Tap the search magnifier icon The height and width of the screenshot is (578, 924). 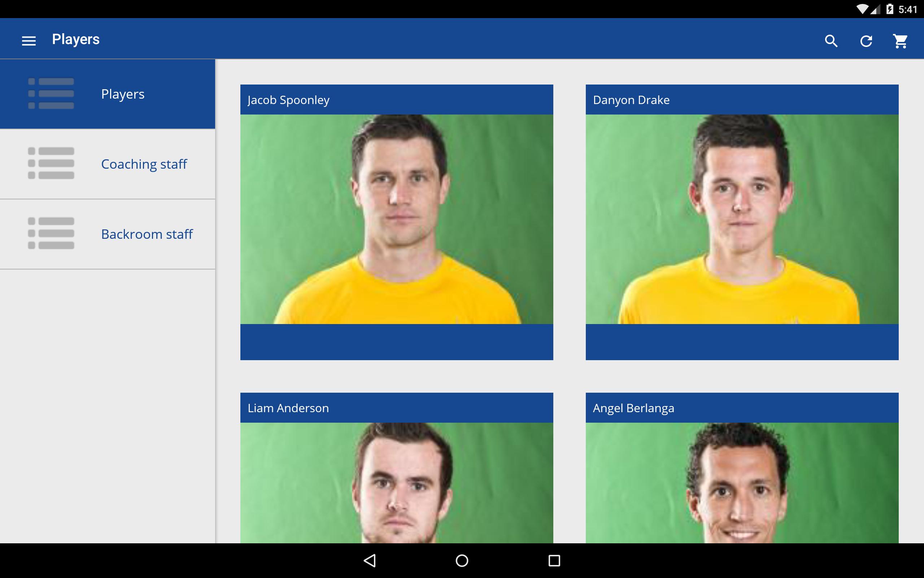coord(831,40)
